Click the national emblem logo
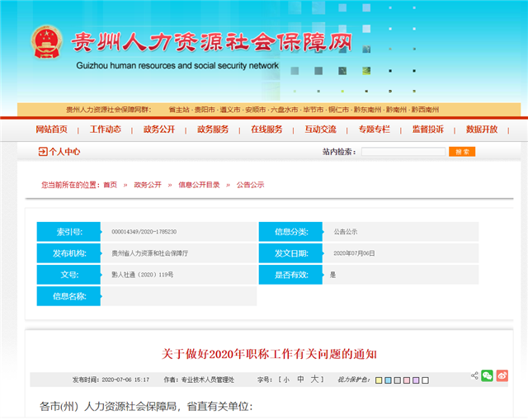528x420 pixels. click(x=47, y=42)
